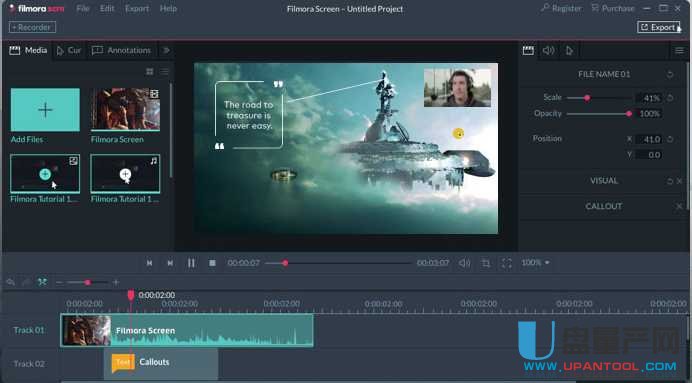Pause playback
692x383 pixels.
click(x=191, y=263)
